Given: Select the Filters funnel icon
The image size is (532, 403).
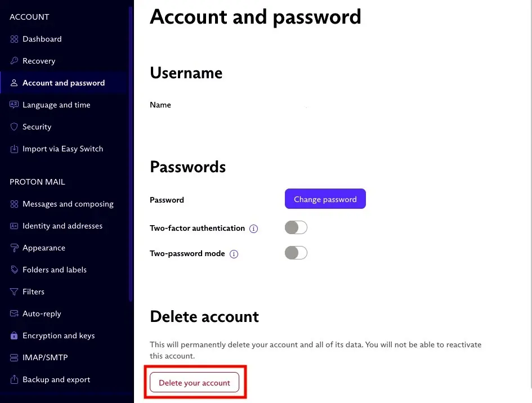Looking at the screenshot, I should [14, 292].
